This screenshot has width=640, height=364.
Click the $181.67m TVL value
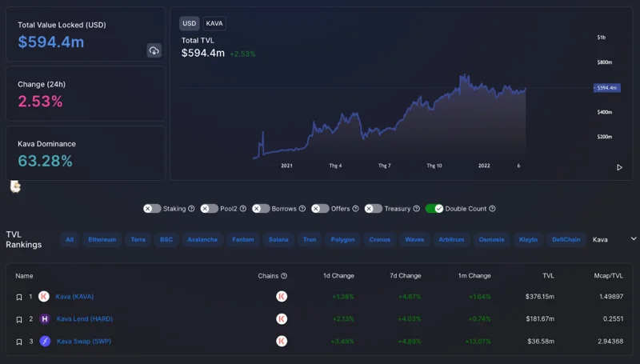click(540, 318)
